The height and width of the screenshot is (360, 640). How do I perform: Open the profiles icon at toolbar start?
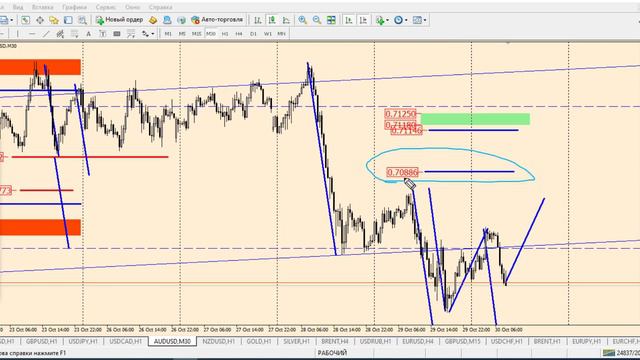click(x=4, y=20)
